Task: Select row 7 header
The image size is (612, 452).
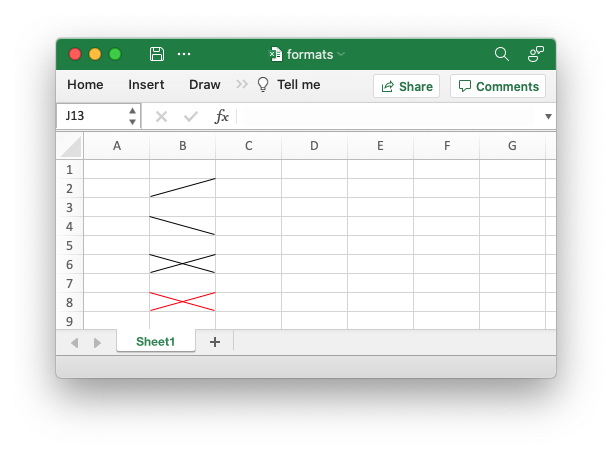Action: [x=69, y=283]
